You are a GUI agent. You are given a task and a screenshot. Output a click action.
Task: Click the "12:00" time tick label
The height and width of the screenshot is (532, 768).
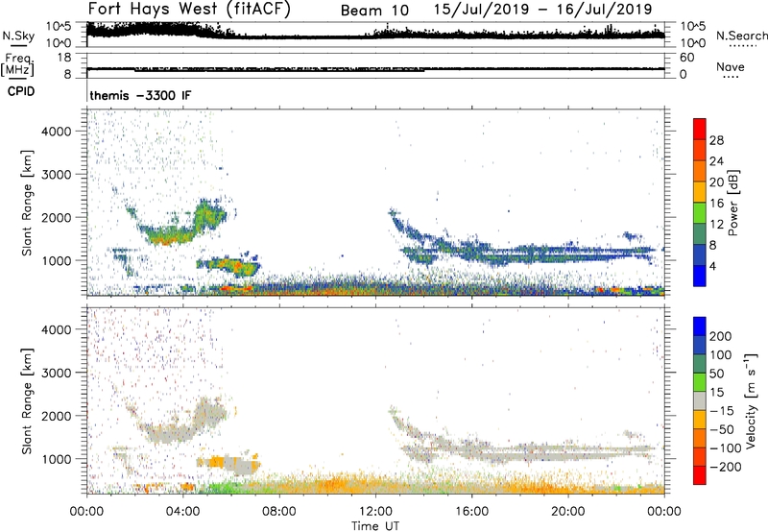(x=375, y=512)
